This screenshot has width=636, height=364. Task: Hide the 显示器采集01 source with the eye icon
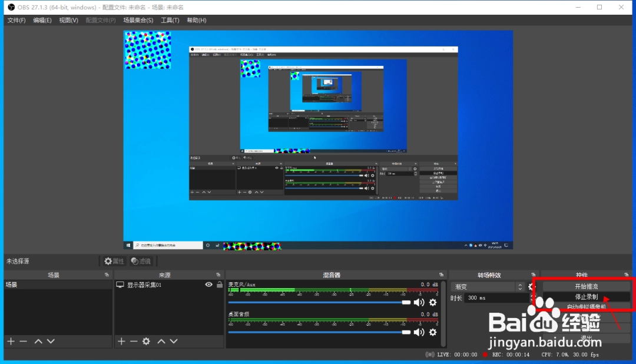click(x=208, y=284)
